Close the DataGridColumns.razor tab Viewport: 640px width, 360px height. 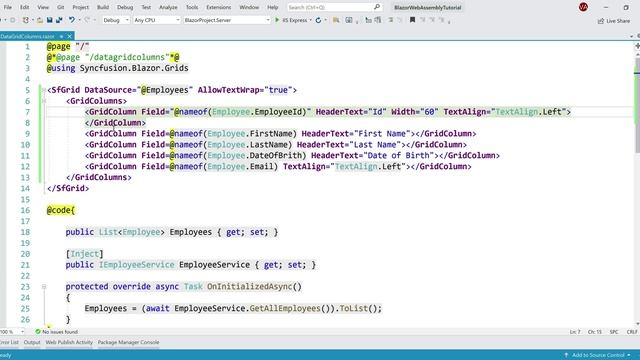69,36
